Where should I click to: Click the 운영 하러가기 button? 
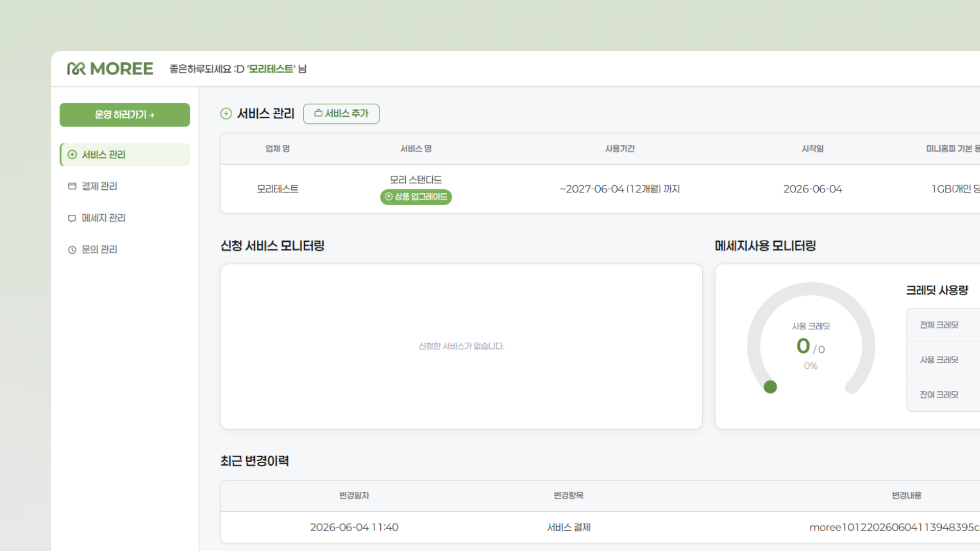(125, 115)
